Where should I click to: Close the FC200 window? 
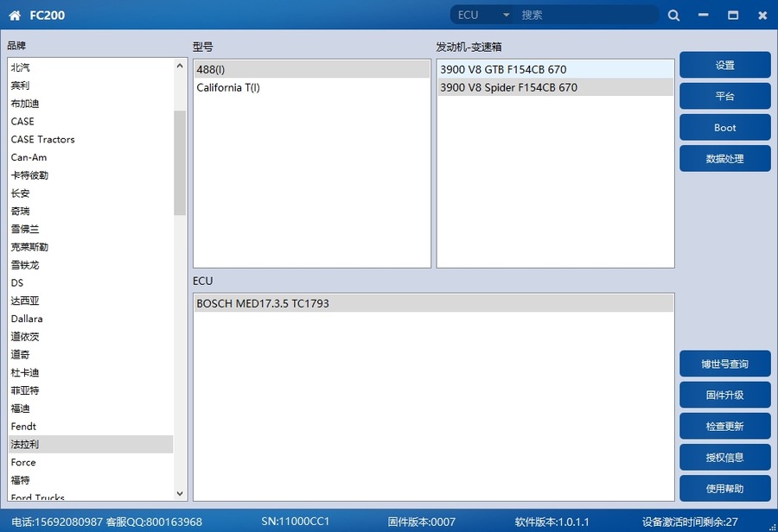click(x=762, y=16)
